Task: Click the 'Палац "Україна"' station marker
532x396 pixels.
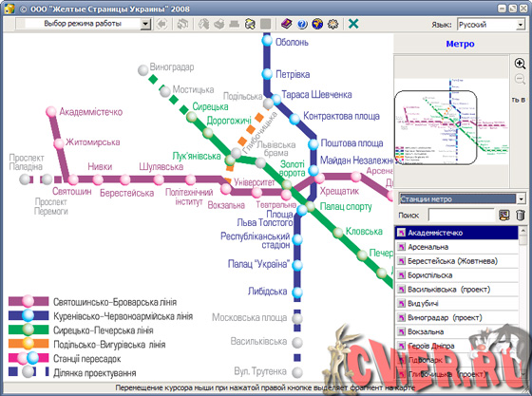Action: coord(297,265)
